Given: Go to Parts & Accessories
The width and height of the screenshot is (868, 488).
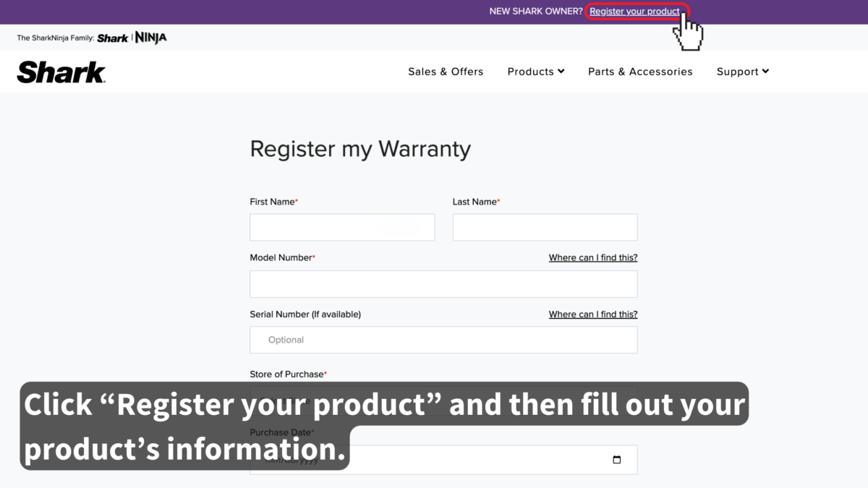Looking at the screenshot, I should [x=640, y=72].
